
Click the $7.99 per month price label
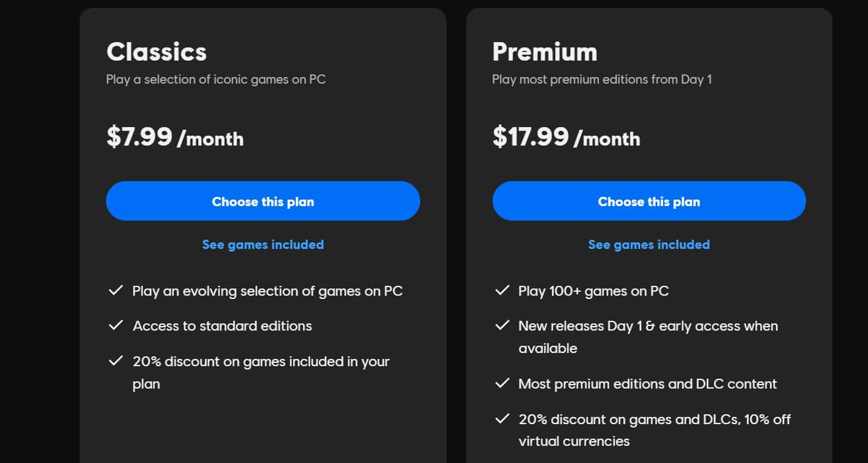(x=175, y=138)
